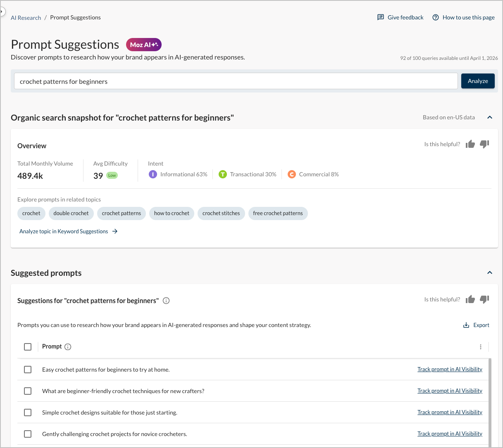Click the prompt list vertical scrollbar
The height and width of the screenshot is (448, 503).
(490, 401)
